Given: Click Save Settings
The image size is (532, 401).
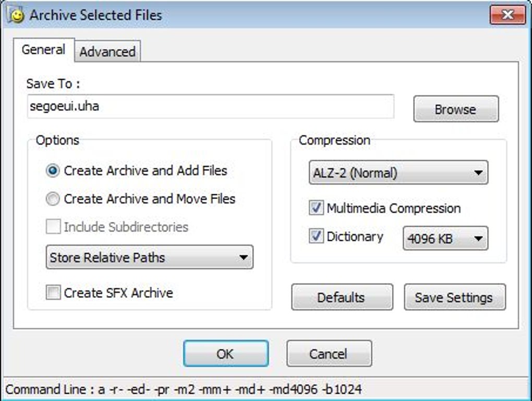Looking at the screenshot, I should pyautogui.click(x=454, y=297).
